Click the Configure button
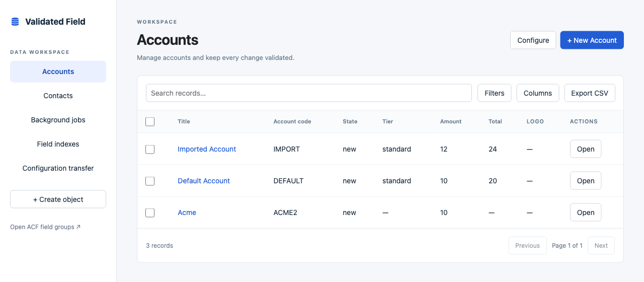644x282 pixels. click(x=533, y=40)
